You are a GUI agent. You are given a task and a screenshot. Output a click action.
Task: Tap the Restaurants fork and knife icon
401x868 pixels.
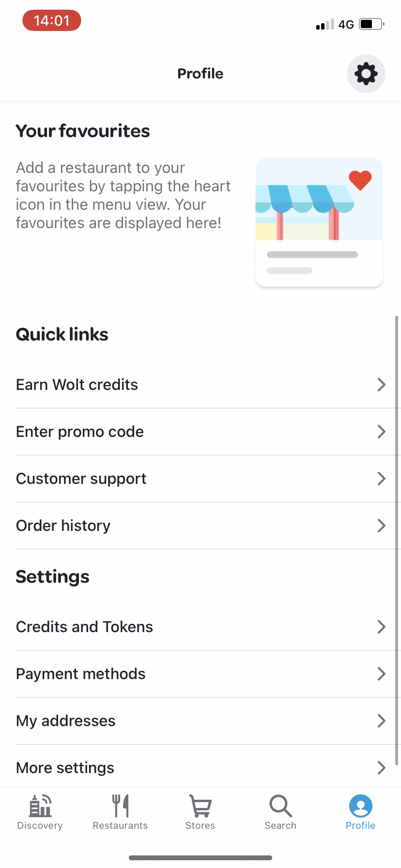120,806
